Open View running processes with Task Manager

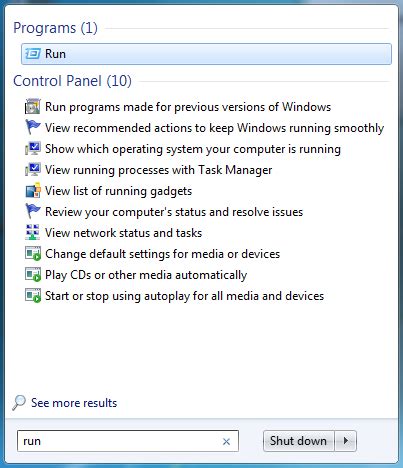(159, 170)
